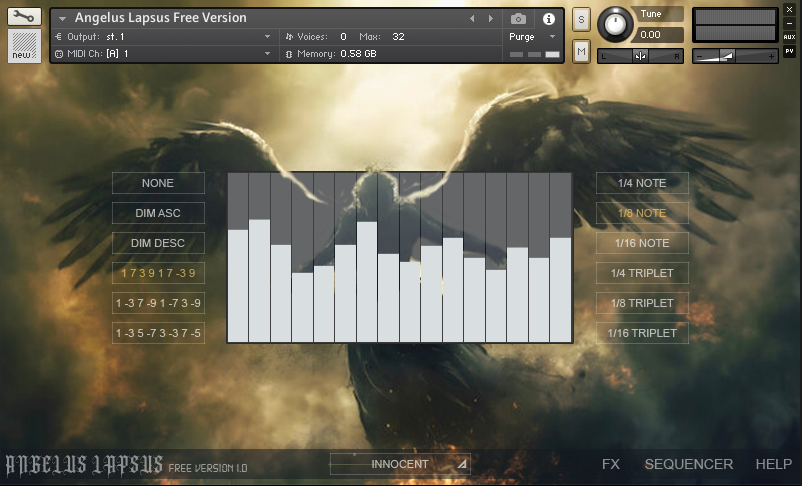This screenshot has height=486, width=802.
Task: Set rate to 1/8 NOTE
Action: coord(642,213)
